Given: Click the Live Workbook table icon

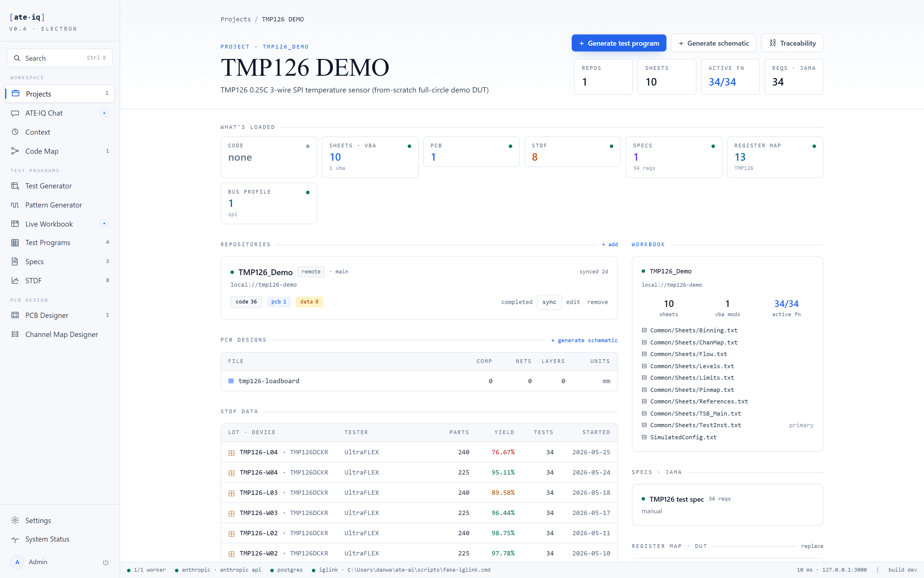Looking at the screenshot, I should [x=15, y=224].
